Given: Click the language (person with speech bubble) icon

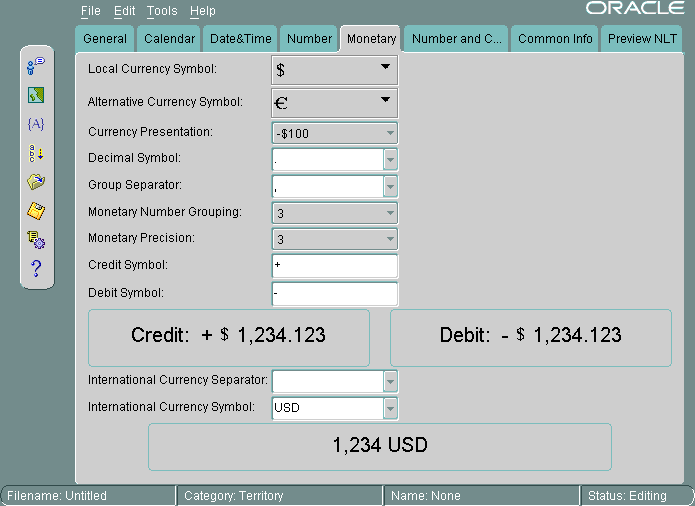Looking at the screenshot, I should click(36, 66).
